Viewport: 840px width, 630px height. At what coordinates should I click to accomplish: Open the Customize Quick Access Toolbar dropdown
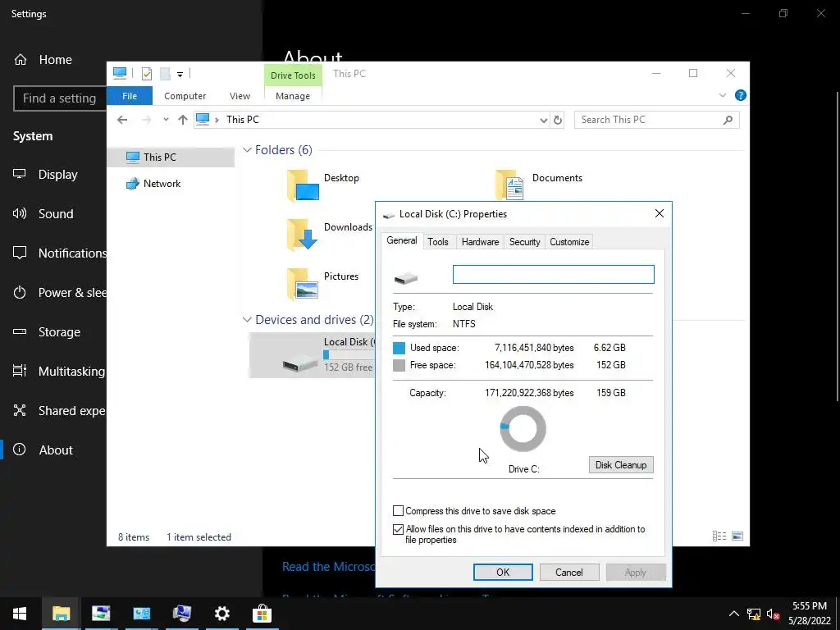180,74
